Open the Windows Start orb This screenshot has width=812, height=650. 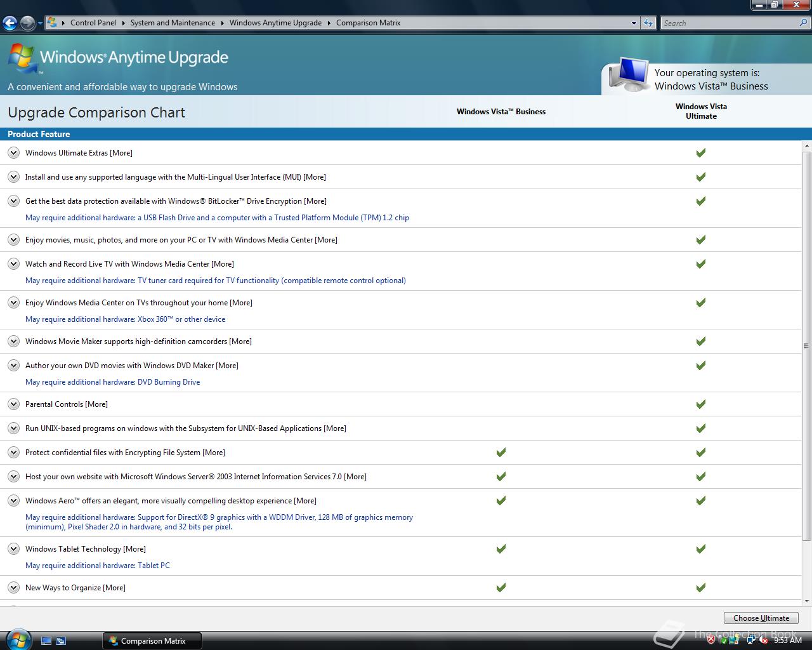click(x=17, y=639)
